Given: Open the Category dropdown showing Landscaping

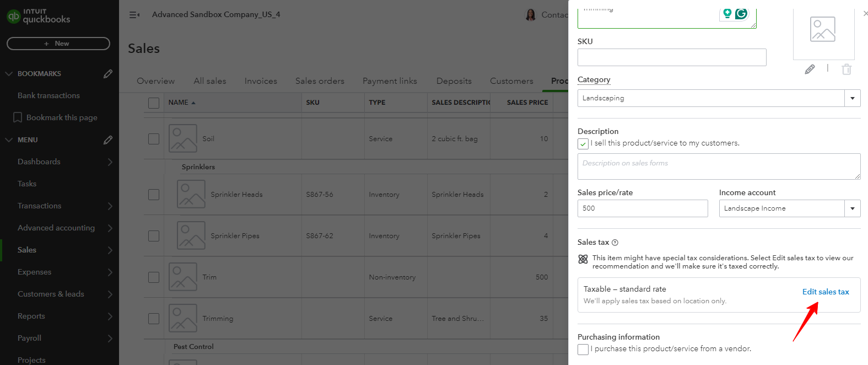Looking at the screenshot, I should (852, 98).
